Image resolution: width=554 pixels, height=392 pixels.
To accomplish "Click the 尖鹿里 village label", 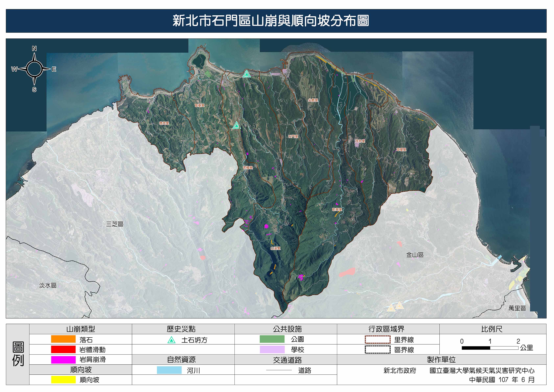I will (x=313, y=100).
